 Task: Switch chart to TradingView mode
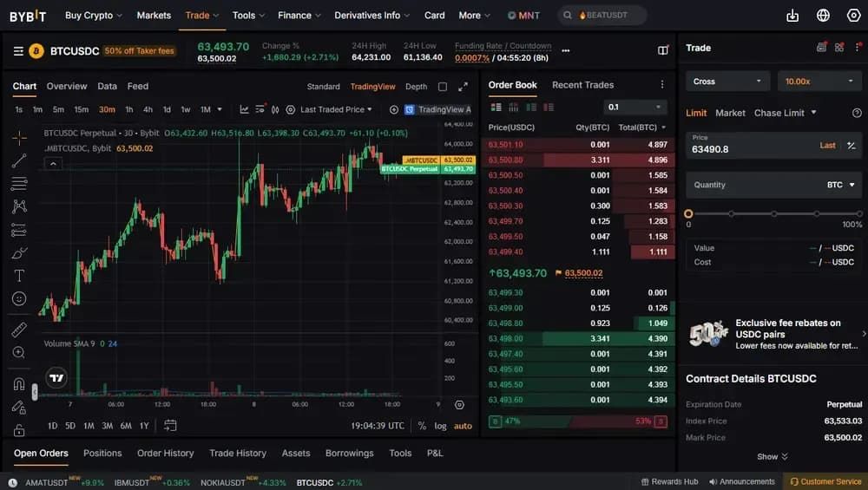[x=372, y=86]
